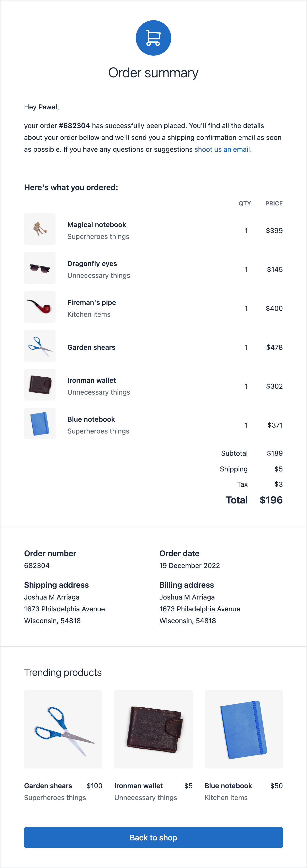This screenshot has height=868, width=307.
Task: Click the bold order number #682304
Action: coord(74,126)
